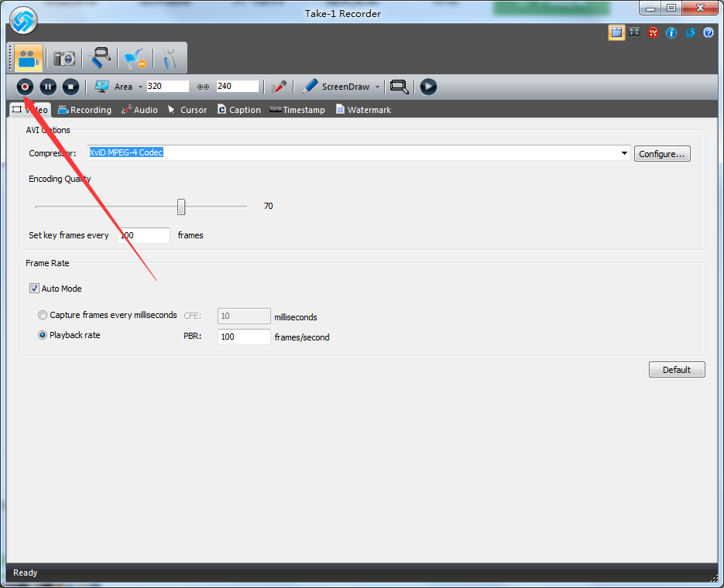Select the normal window view icon
This screenshot has width=724, height=588.
coord(616,32)
